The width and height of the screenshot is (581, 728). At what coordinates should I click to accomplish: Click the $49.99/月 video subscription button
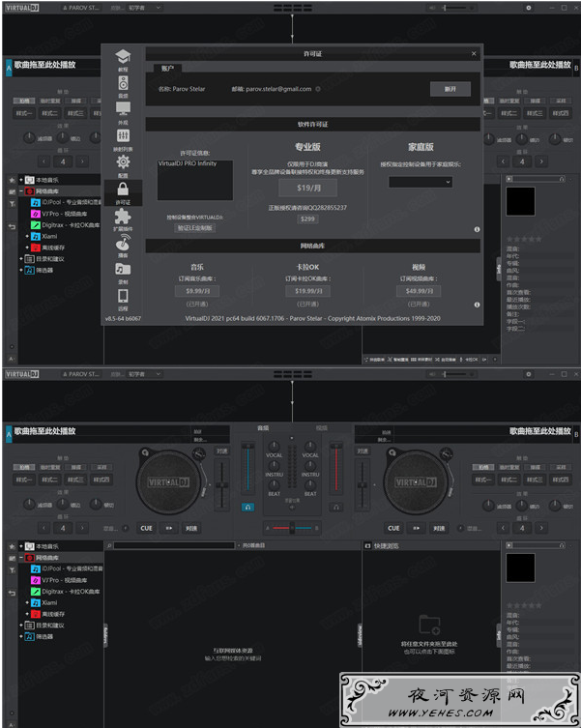pos(419,291)
